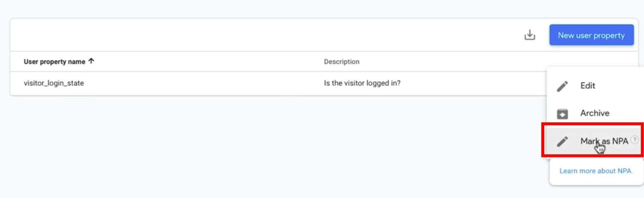
Task: Toggle the ascending sort arrow
Action: [x=91, y=61]
